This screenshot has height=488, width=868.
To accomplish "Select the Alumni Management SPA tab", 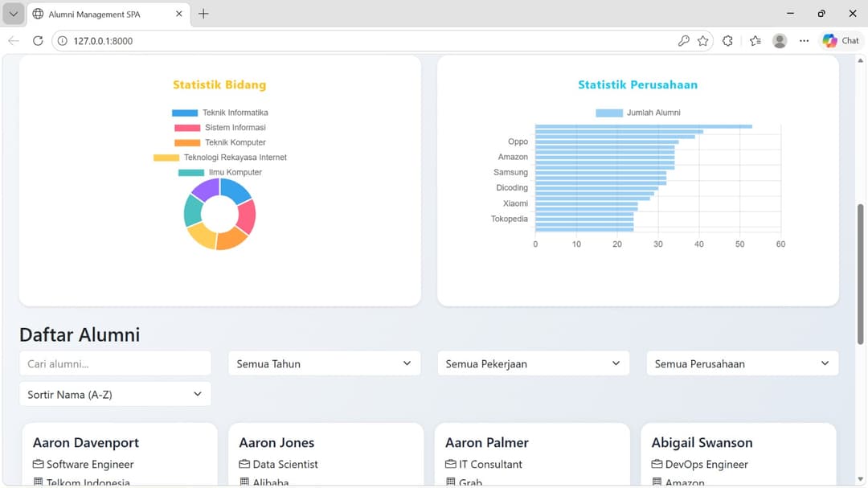I will click(x=108, y=14).
